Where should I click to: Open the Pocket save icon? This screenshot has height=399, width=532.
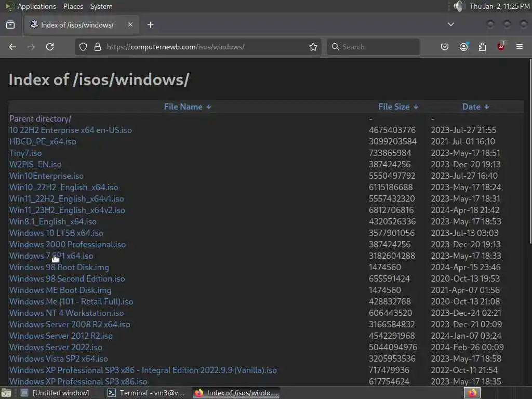pos(445,47)
